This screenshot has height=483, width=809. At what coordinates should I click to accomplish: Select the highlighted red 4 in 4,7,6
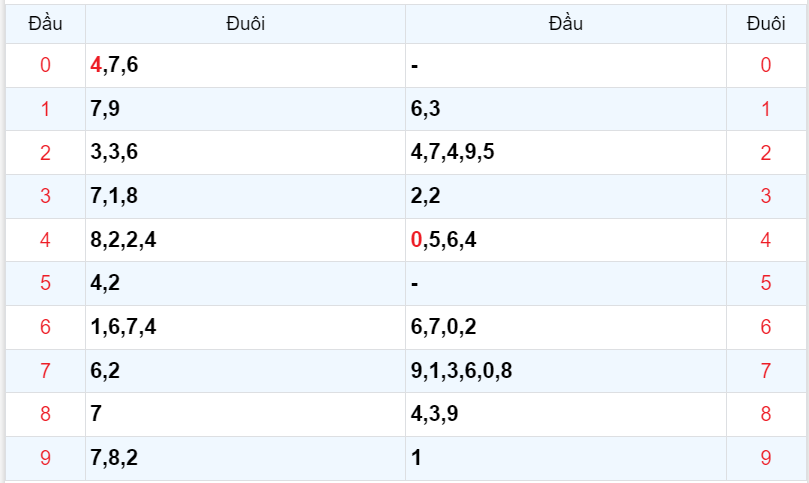click(96, 66)
